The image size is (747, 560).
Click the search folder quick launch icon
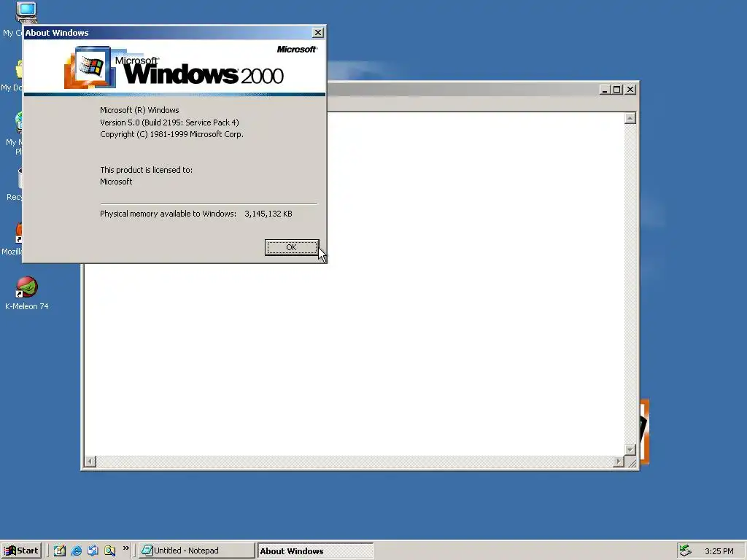click(x=109, y=551)
